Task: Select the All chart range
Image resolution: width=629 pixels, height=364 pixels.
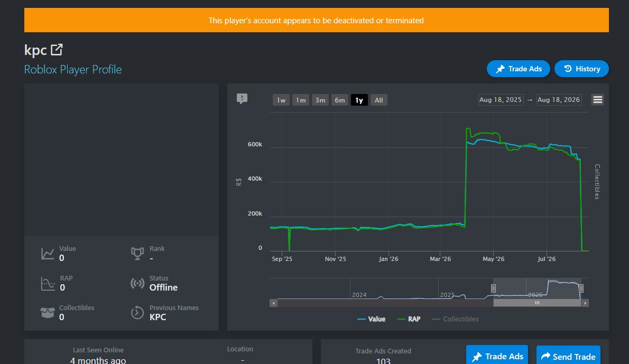Action: pyautogui.click(x=378, y=100)
